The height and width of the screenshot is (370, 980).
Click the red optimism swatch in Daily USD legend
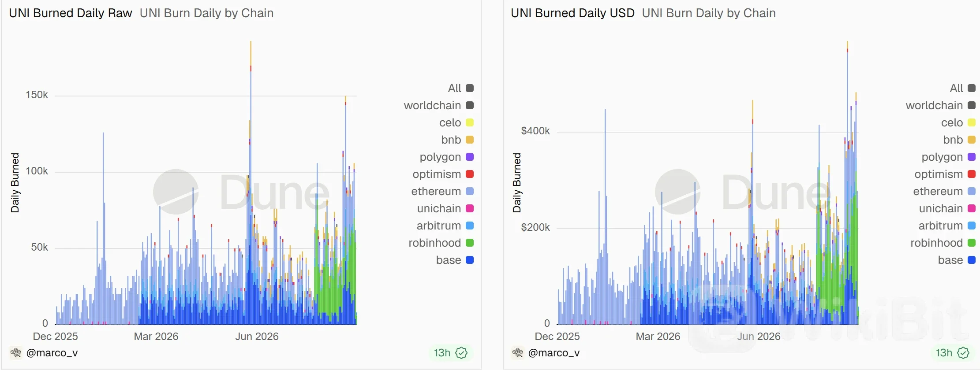972,174
